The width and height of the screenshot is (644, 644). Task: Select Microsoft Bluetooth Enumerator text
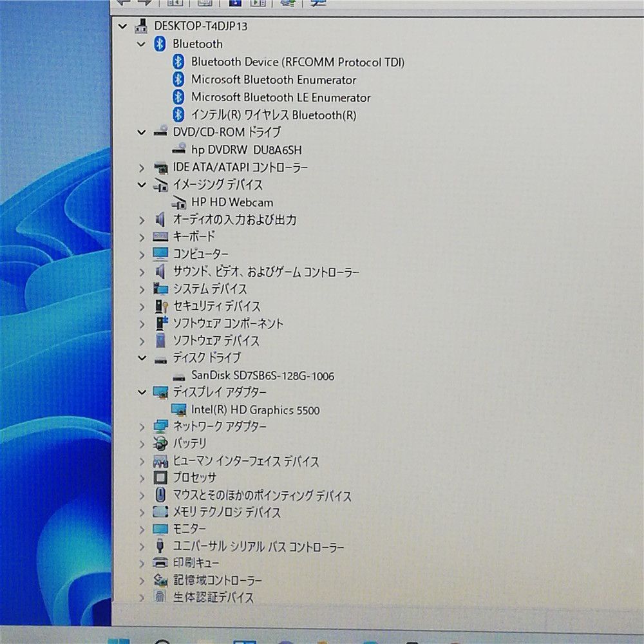pyautogui.click(x=274, y=80)
